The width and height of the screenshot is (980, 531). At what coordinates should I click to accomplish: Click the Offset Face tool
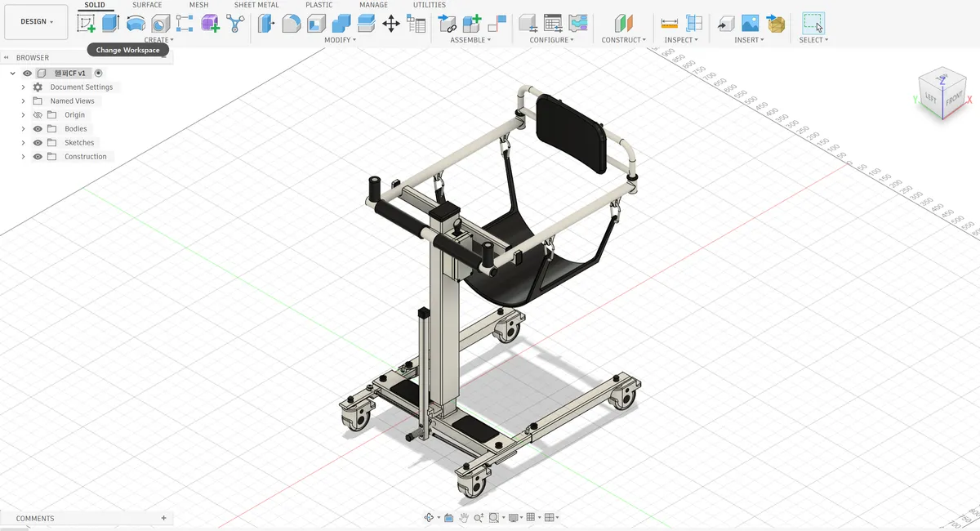coord(366,24)
